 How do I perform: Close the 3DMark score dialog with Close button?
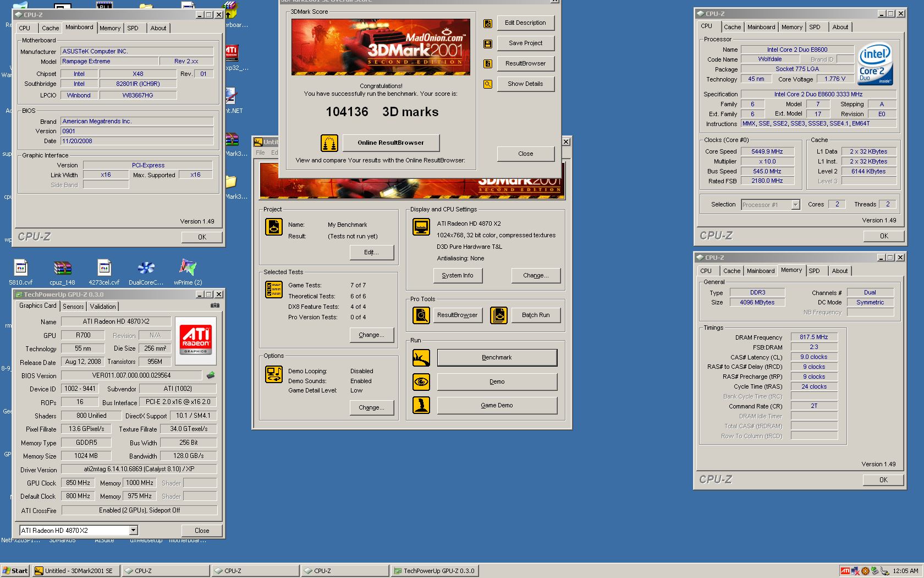coord(525,154)
